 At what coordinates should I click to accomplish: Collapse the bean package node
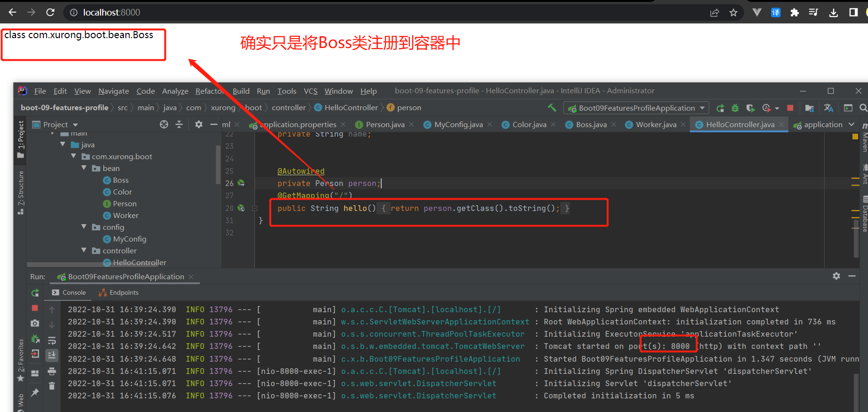(84, 168)
